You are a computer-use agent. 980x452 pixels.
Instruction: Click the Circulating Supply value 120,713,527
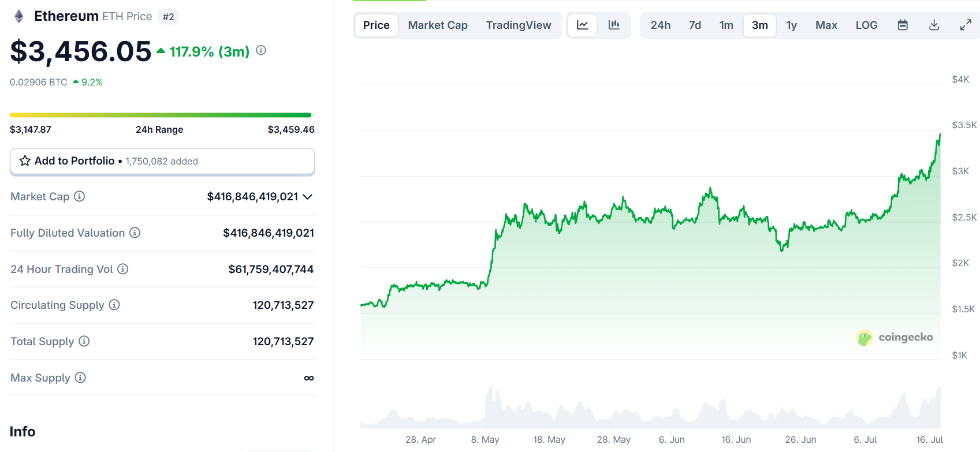pos(283,305)
